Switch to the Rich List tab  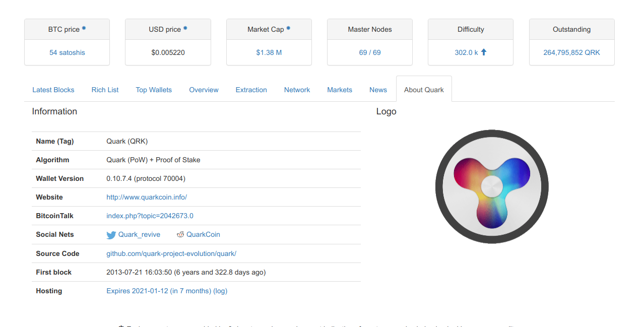coord(105,90)
